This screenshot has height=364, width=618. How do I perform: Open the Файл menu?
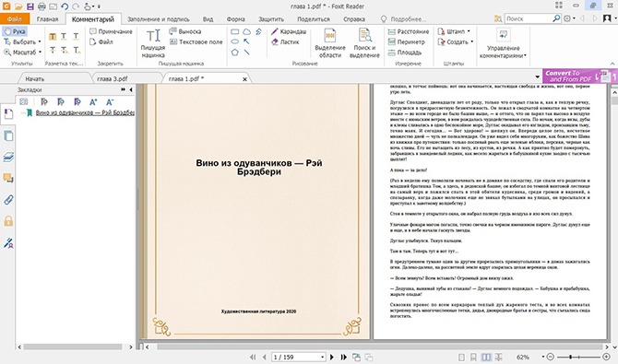(15, 19)
